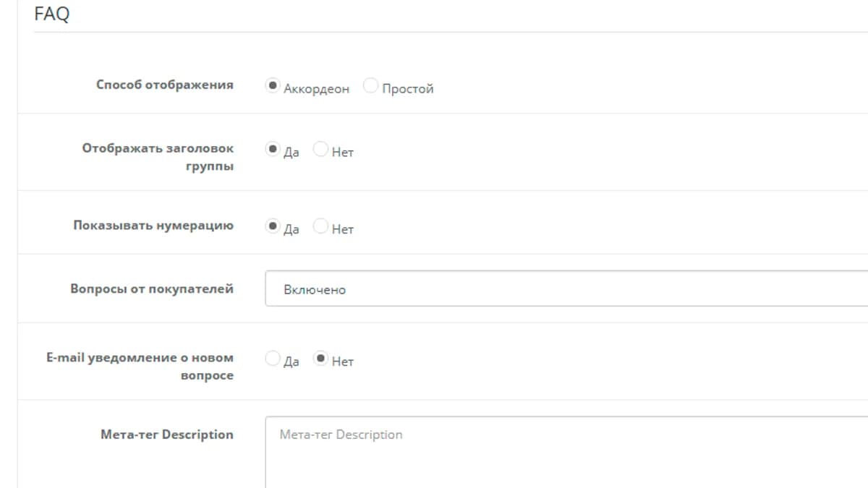The height and width of the screenshot is (488, 868).
Task: Click the bold Мета-тег Description field label
Action: pos(167,435)
